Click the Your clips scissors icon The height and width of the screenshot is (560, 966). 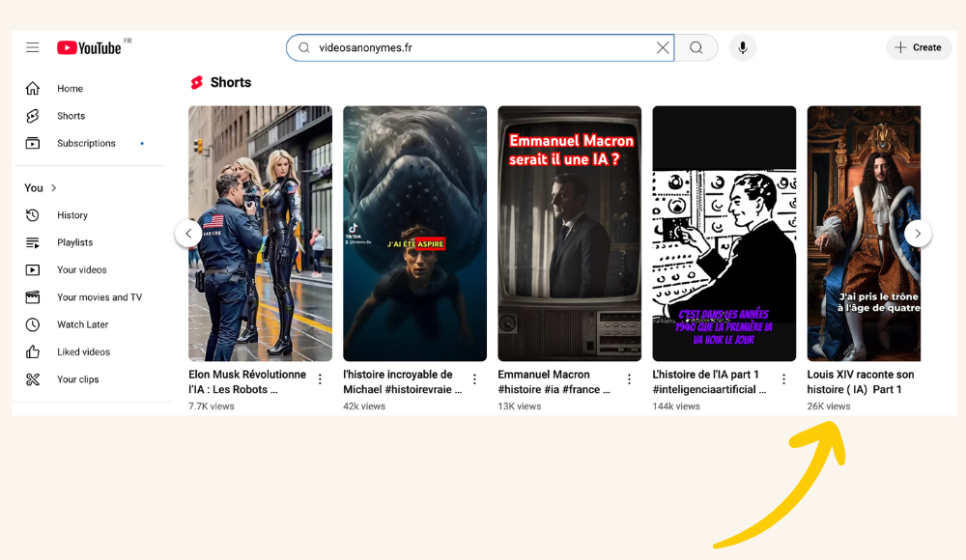[x=33, y=379]
